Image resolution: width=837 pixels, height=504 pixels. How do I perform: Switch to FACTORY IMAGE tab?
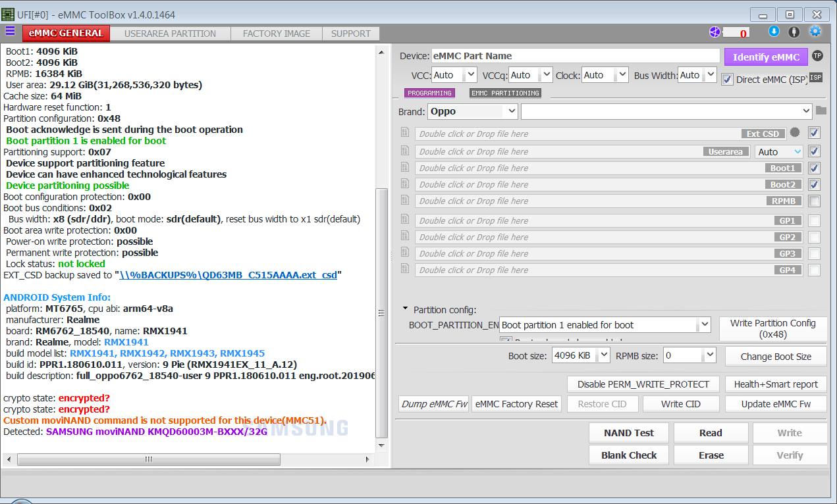[277, 34]
